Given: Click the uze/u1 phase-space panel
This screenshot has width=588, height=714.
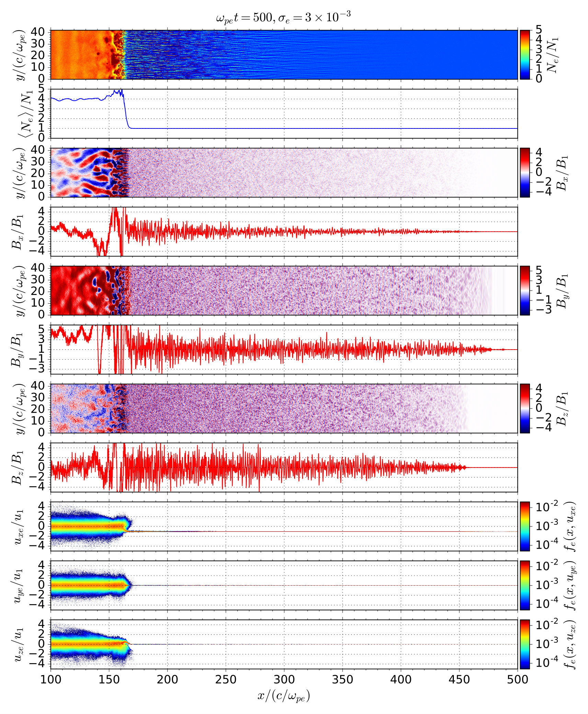Looking at the screenshot, I should coord(284,644).
